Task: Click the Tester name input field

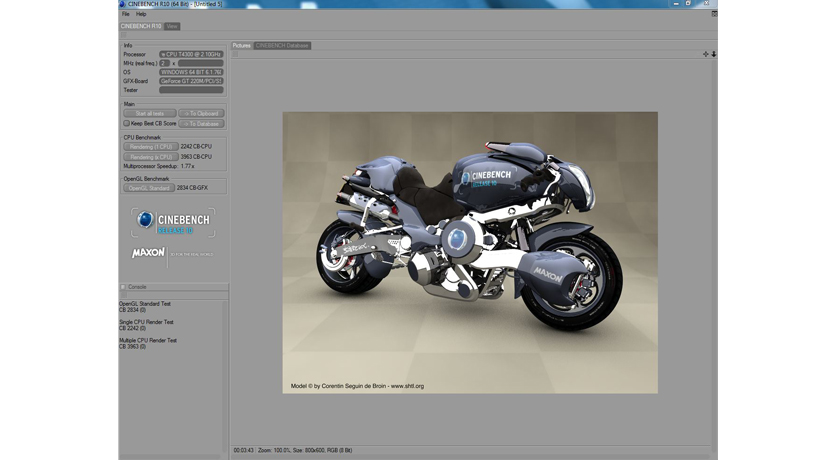Action: coord(190,90)
